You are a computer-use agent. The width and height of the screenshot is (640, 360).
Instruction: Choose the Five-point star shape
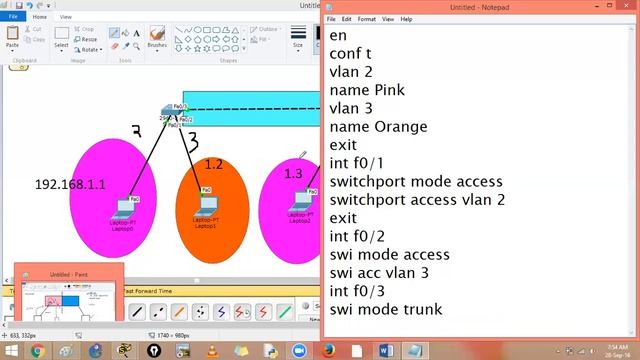coord(198,49)
